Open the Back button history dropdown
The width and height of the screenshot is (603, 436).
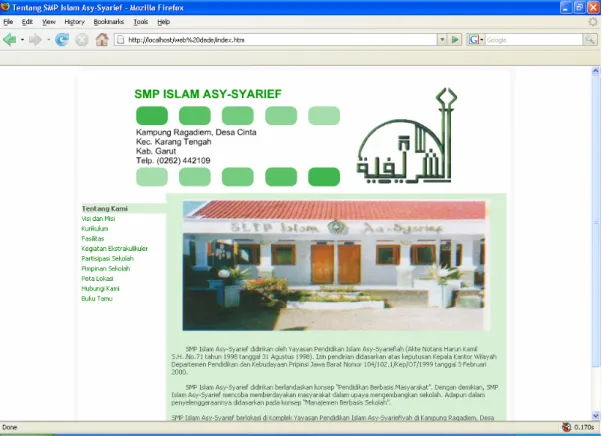click(22, 40)
